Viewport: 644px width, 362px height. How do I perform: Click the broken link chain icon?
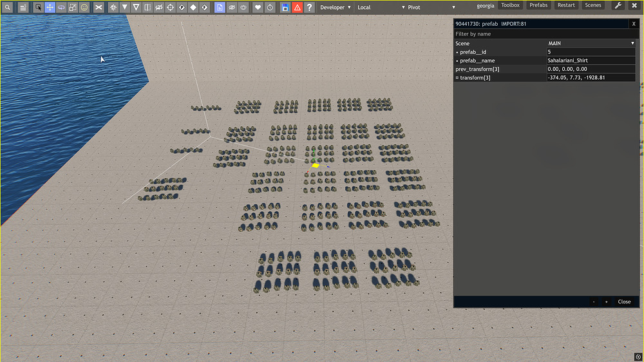coord(159,7)
